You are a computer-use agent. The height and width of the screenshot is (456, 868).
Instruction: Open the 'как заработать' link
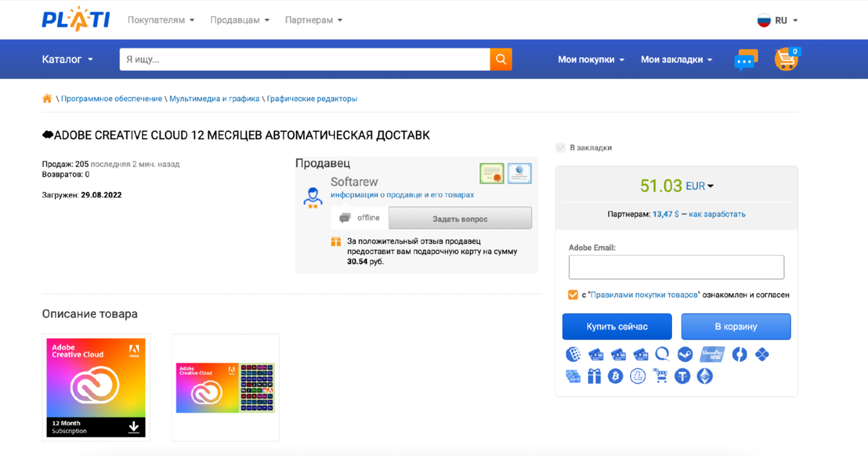717,214
